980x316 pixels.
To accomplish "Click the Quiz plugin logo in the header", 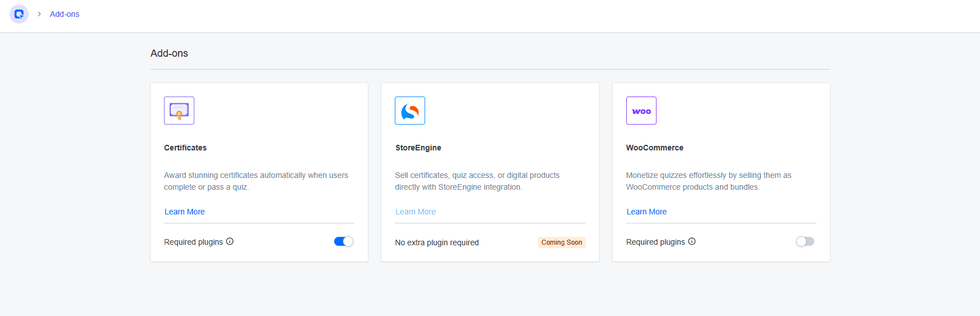I will 19,14.
